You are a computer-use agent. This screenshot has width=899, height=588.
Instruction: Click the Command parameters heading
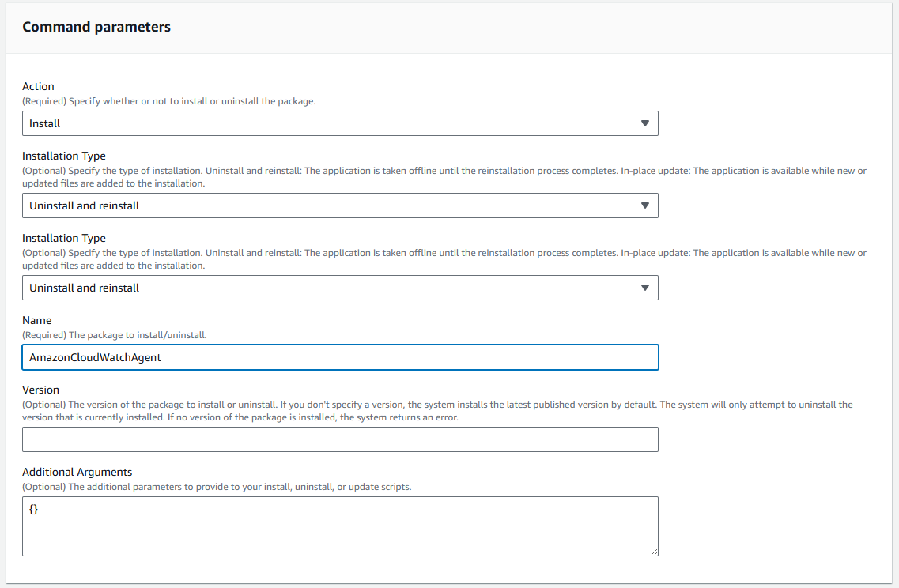click(x=96, y=27)
